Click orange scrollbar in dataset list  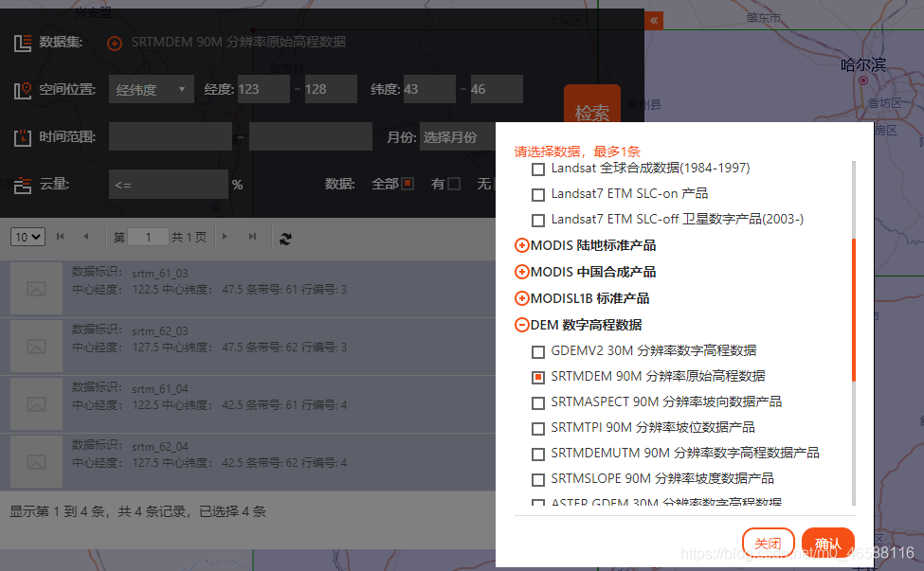click(x=853, y=311)
